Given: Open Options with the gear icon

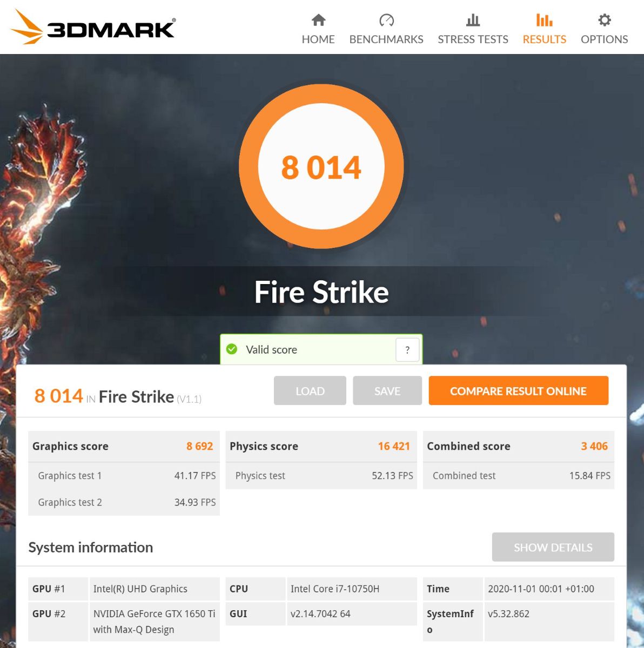Looking at the screenshot, I should coord(604,21).
